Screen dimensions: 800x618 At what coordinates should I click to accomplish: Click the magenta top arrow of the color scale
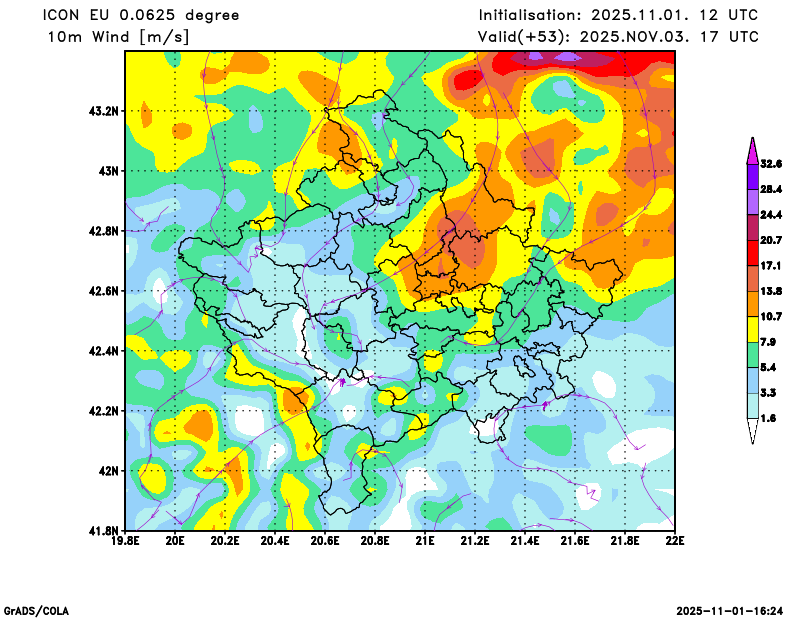[x=752, y=149]
